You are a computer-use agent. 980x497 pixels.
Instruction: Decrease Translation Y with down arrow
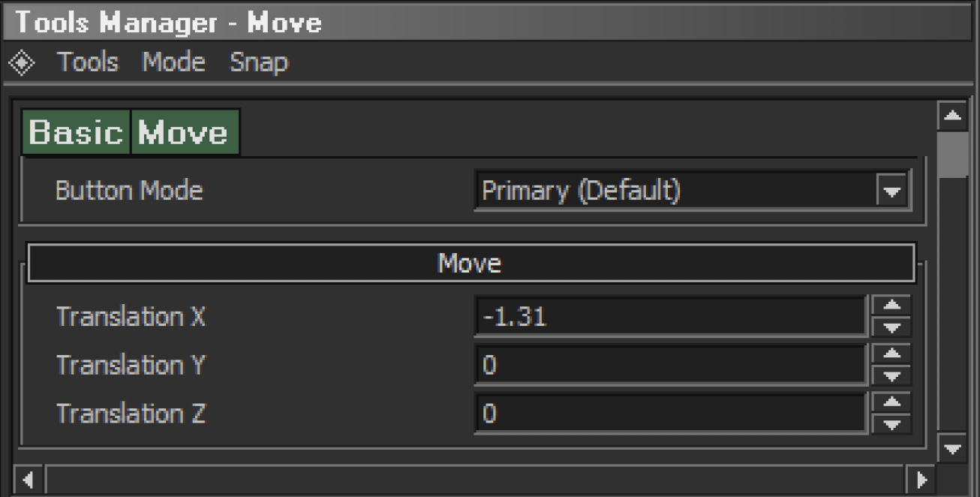[x=892, y=375]
